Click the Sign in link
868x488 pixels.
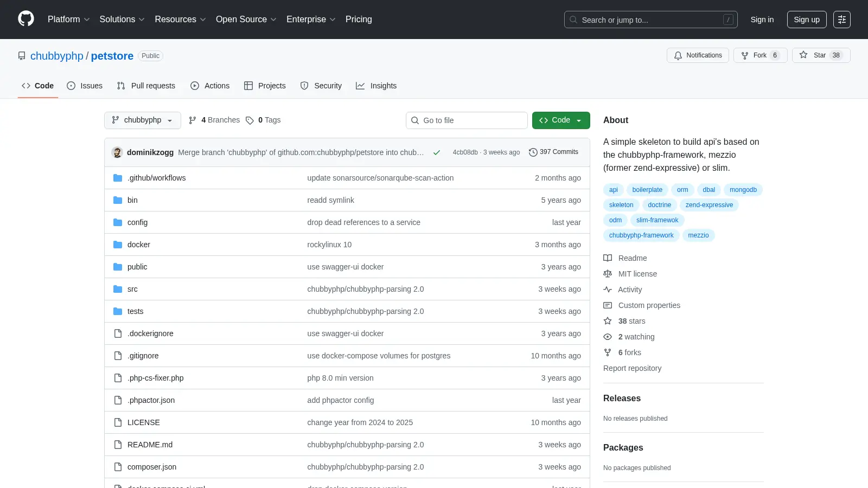[x=762, y=20]
